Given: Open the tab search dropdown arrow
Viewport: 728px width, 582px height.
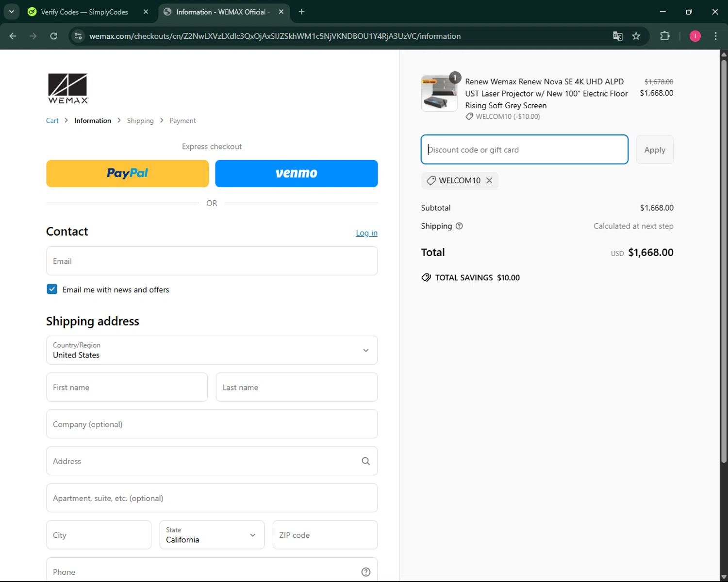Looking at the screenshot, I should [12, 12].
